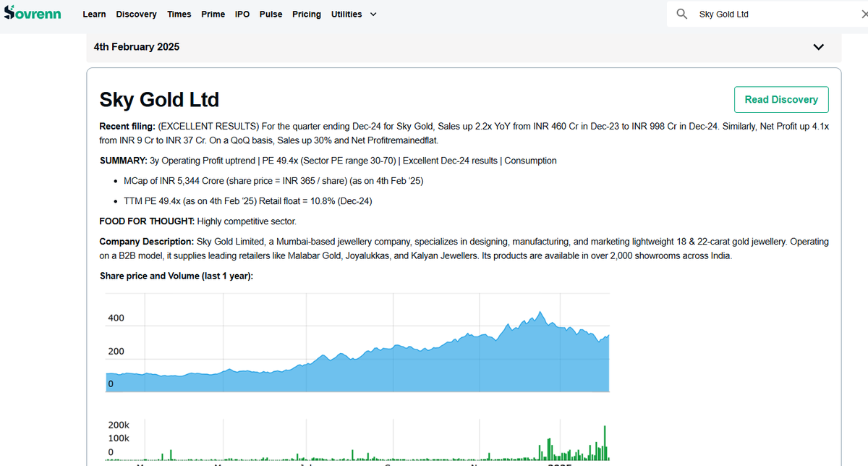Open the Discovery menu item
Screen dimensions: 868x466
click(136, 14)
